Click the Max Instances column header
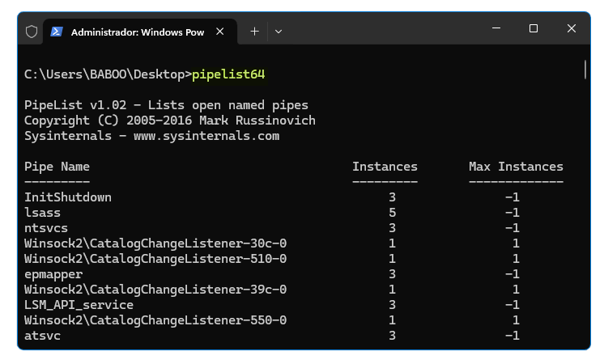The height and width of the screenshot is (364, 604). point(516,167)
